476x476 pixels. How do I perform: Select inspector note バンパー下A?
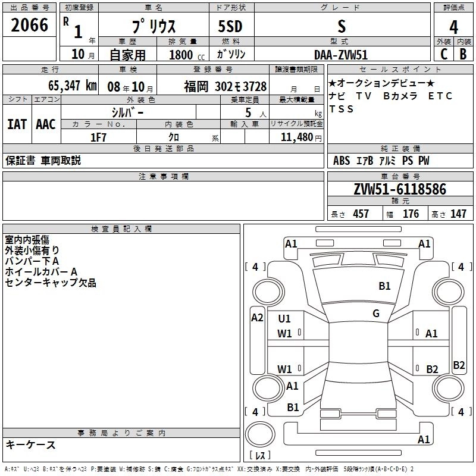tap(32, 261)
